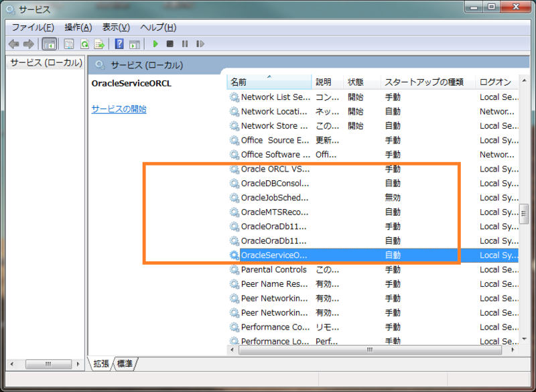Open the 操作(A) menu
The image size is (536, 392).
(x=78, y=27)
